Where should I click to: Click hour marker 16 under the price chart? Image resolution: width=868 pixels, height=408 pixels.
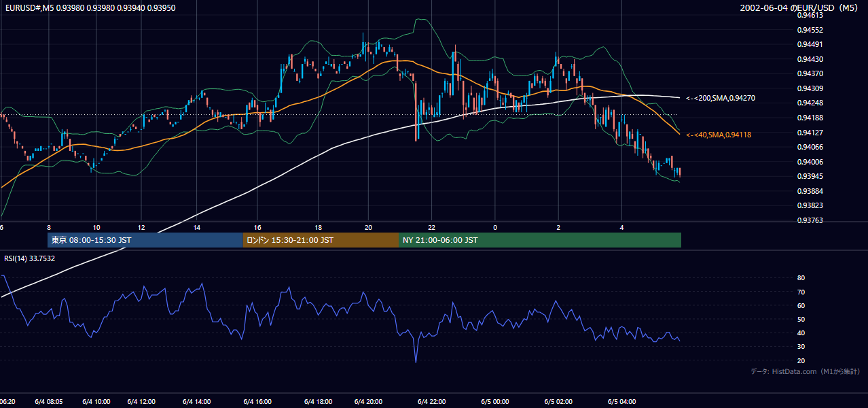point(257,227)
